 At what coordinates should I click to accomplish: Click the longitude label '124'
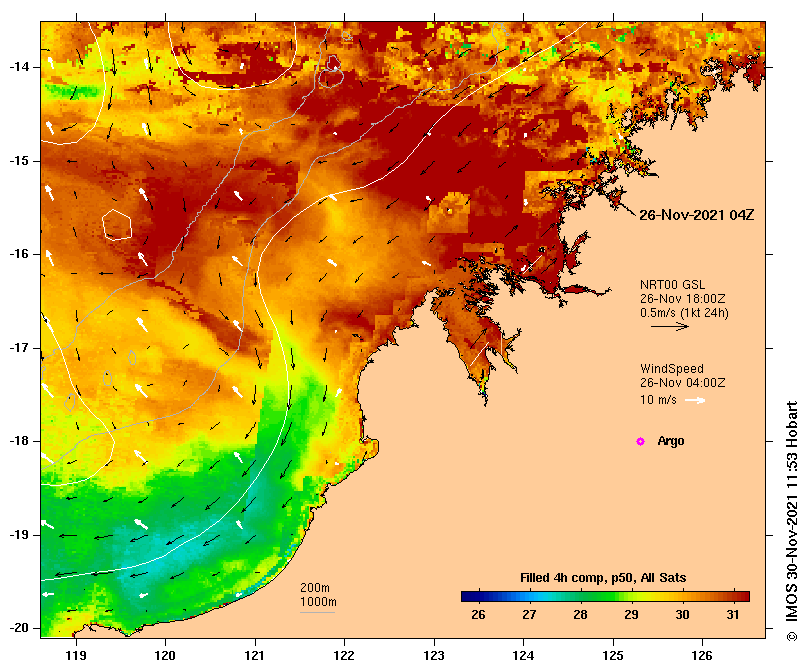pos(523,656)
